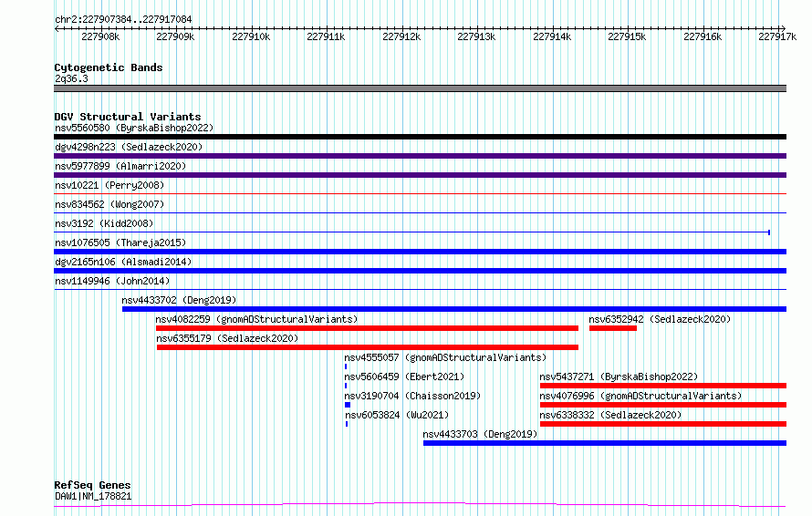The height and width of the screenshot is (516, 812).
Task: Click the red nsv6338332 variant bar
Action: 663,424
